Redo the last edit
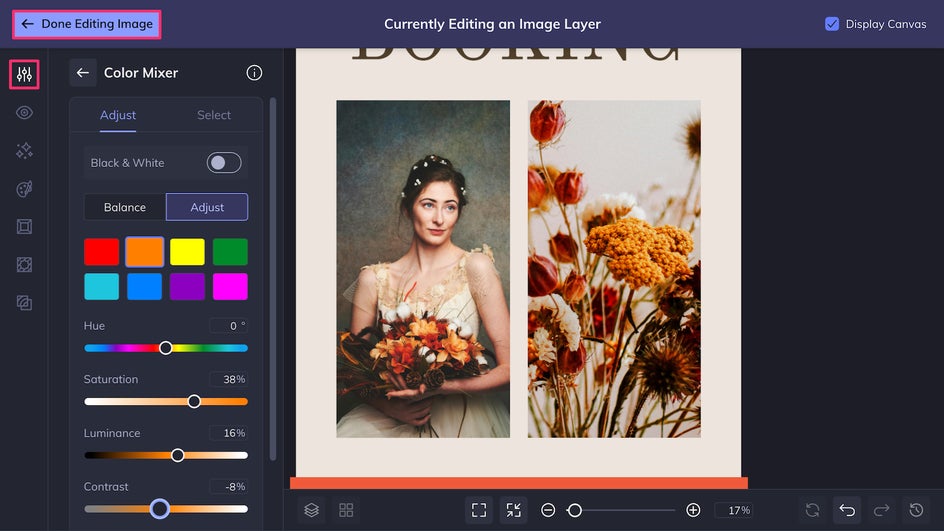 tap(881, 510)
